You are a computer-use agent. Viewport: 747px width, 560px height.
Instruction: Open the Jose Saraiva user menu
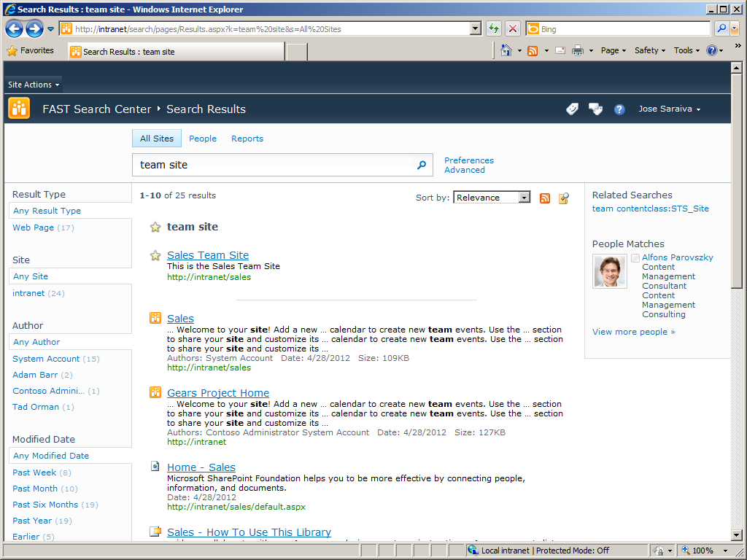(670, 109)
